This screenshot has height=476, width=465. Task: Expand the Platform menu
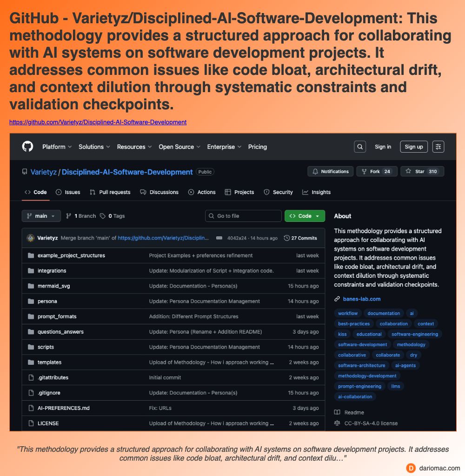pos(57,147)
